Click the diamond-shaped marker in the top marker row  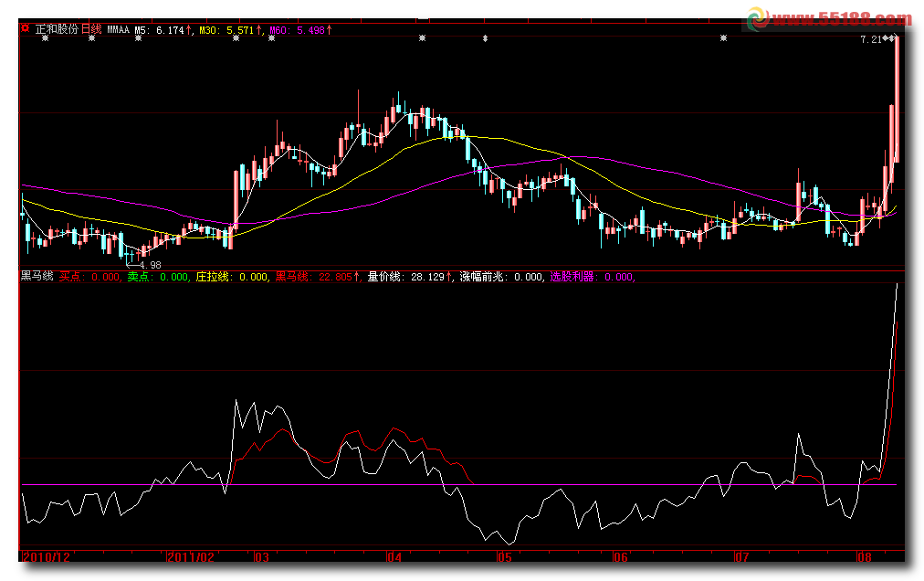pyautogui.click(x=485, y=38)
